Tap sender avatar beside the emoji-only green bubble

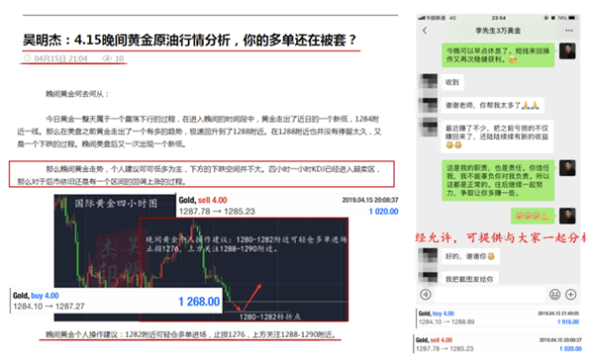tap(567, 216)
